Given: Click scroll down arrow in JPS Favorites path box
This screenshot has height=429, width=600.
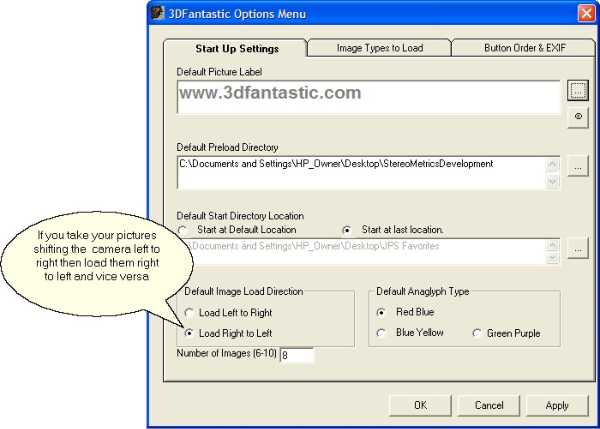Looking at the screenshot, I should pos(552,258).
